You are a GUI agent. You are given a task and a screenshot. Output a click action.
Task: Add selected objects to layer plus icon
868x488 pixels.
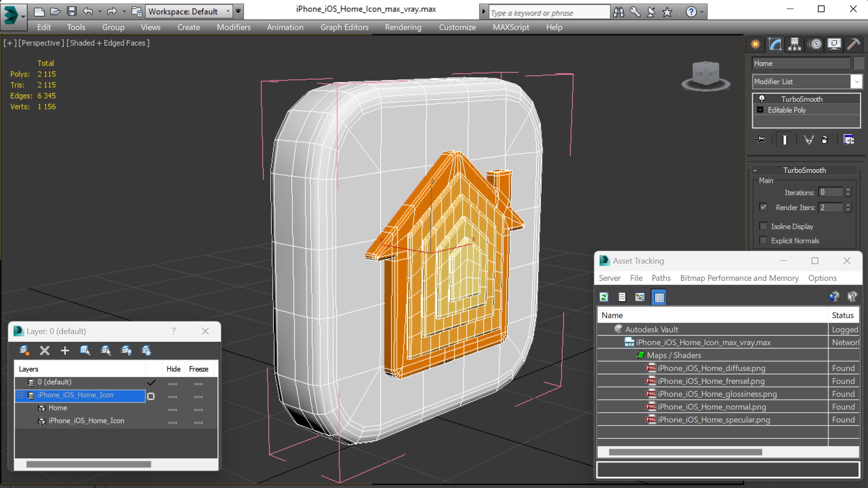click(x=65, y=350)
